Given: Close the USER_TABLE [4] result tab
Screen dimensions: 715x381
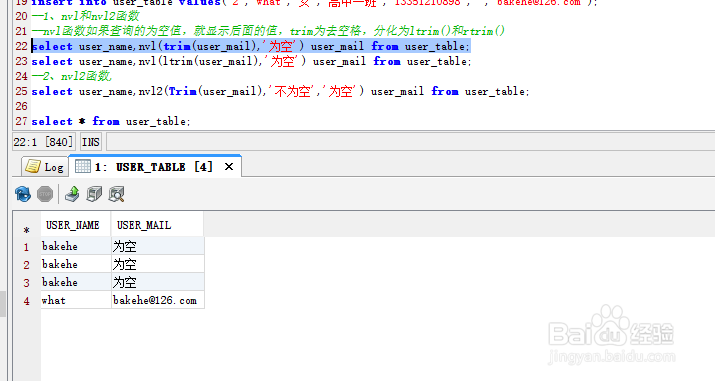Looking at the screenshot, I should [x=229, y=167].
